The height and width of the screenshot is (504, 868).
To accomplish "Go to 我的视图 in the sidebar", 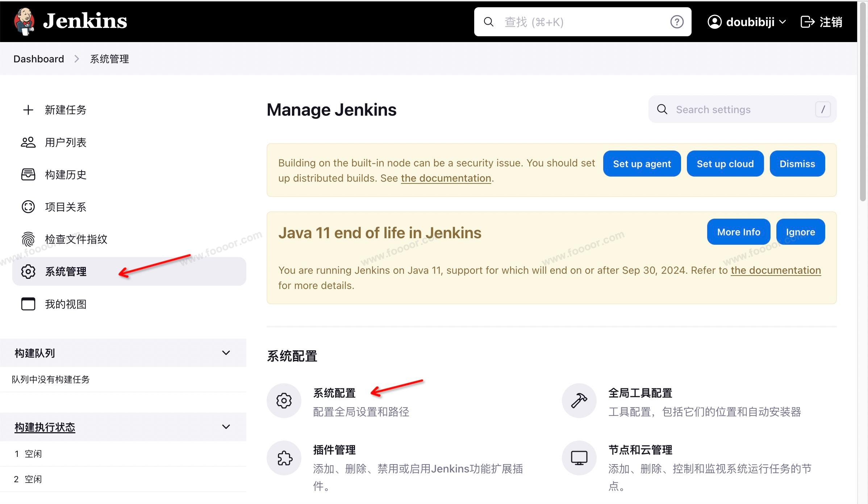I will 65,304.
